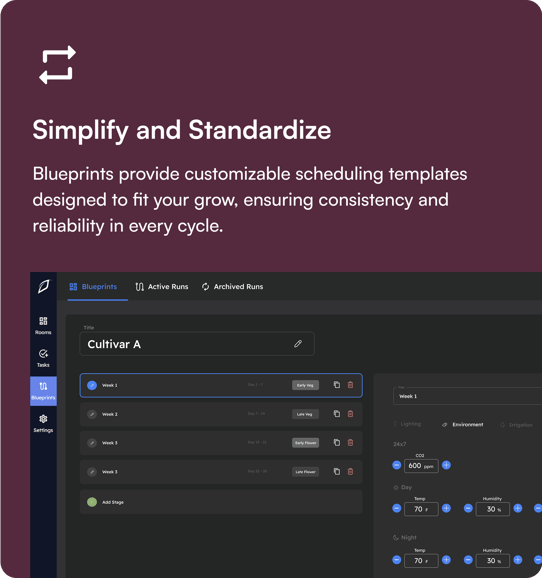Open Tasks in the sidebar

43,358
